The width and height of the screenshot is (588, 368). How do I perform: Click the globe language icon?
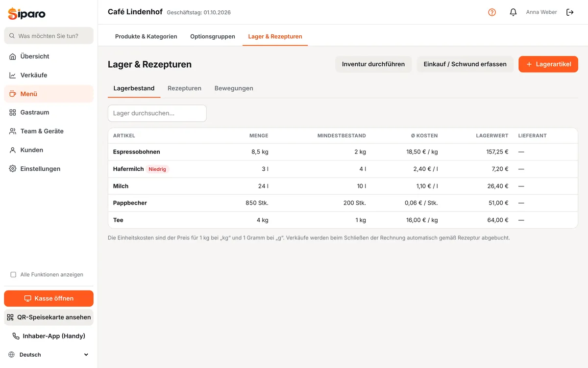pos(12,355)
